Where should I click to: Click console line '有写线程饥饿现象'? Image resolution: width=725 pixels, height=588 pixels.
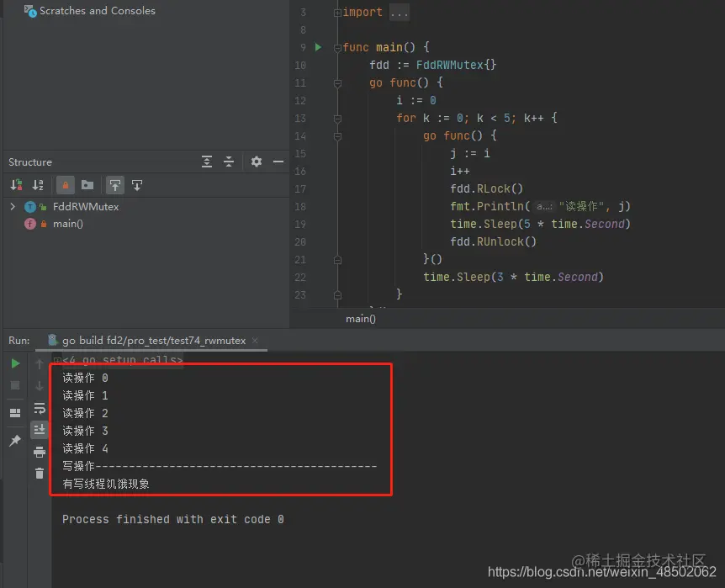[106, 484]
